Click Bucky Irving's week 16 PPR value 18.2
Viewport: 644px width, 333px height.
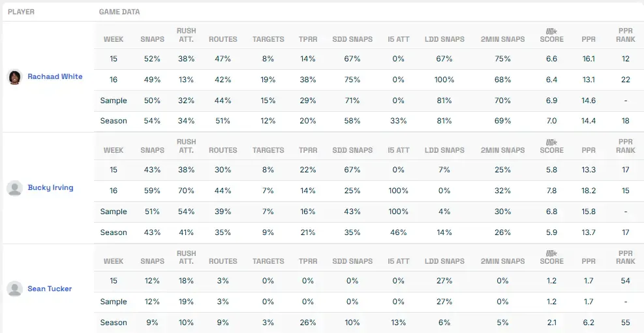click(x=589, y=191)
